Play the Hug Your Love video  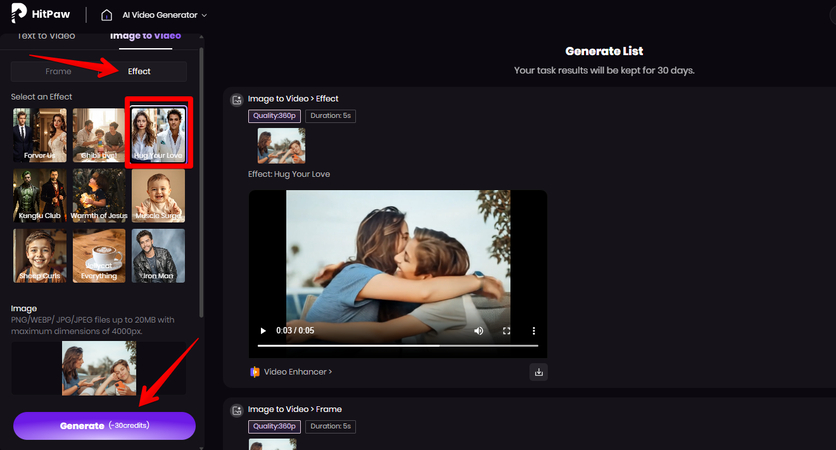point(263,331)
